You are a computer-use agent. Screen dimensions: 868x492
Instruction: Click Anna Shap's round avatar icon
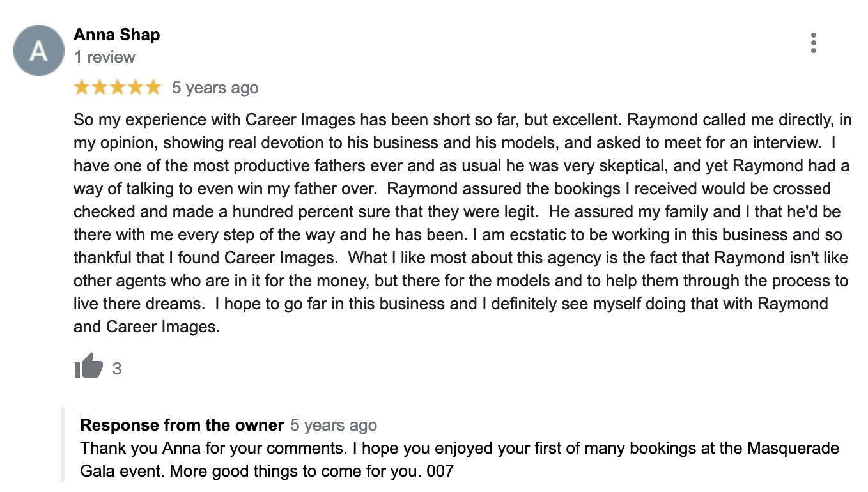(x=39, y=50)
